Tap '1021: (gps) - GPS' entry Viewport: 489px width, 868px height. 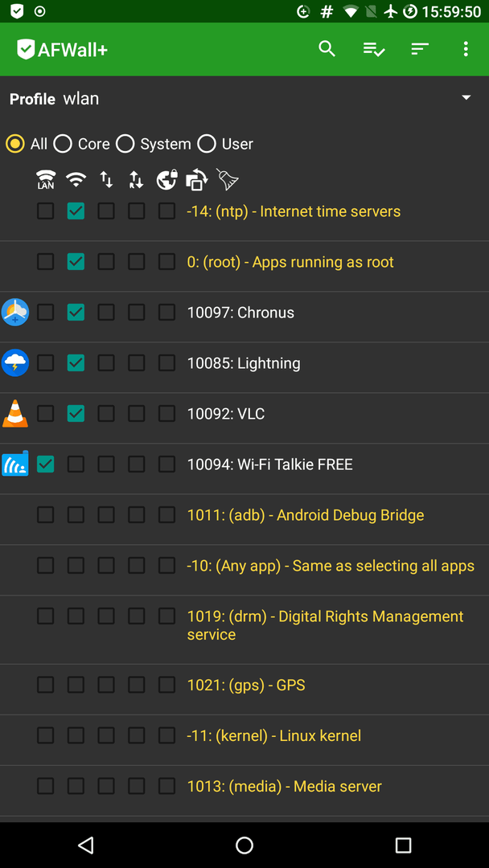(246, 686)
